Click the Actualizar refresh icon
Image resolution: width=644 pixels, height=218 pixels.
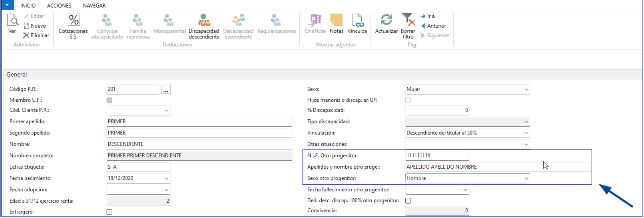(x=386, y=20)
